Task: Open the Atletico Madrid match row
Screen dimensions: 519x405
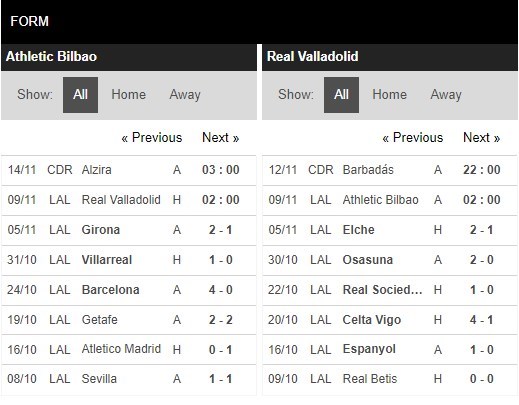Action: (129, 350)
